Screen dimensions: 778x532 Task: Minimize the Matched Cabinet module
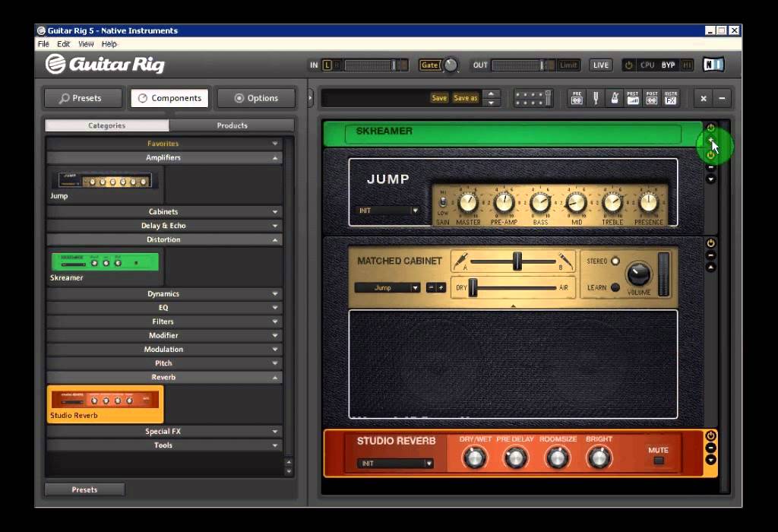(710, 255)
